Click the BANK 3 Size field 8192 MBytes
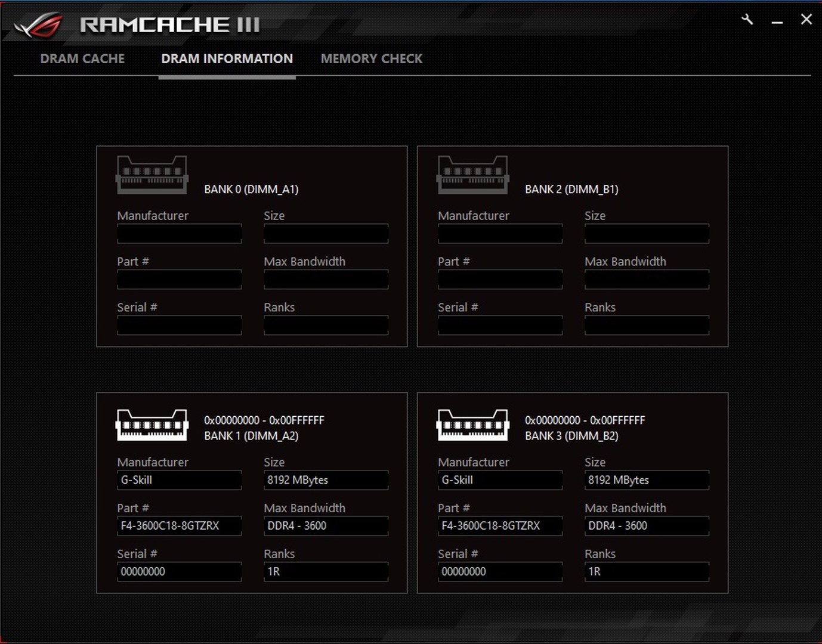Screen dimensions: 822x644 click(x=647, y=480)
